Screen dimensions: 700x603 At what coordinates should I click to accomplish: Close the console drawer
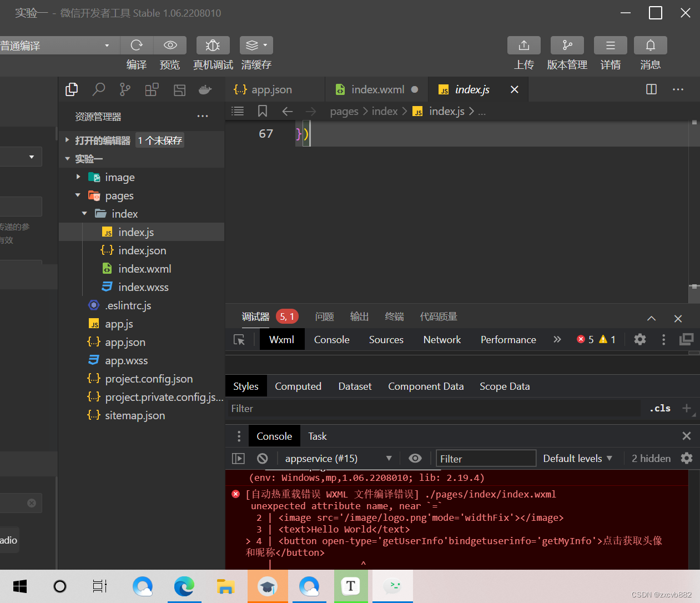point(687,436)
